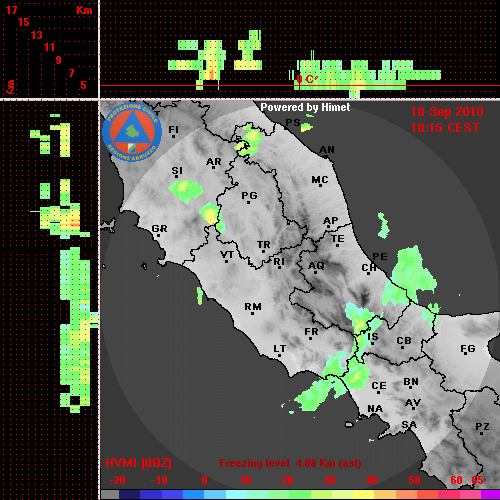Click the Freezing level 4.08 Km text
The image size is (500, 500).
click(290, 463)
